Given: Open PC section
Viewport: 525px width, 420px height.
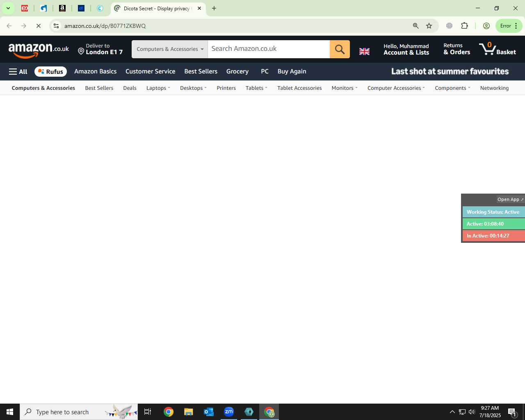Looking at the screenshot, I should (265, 71).
